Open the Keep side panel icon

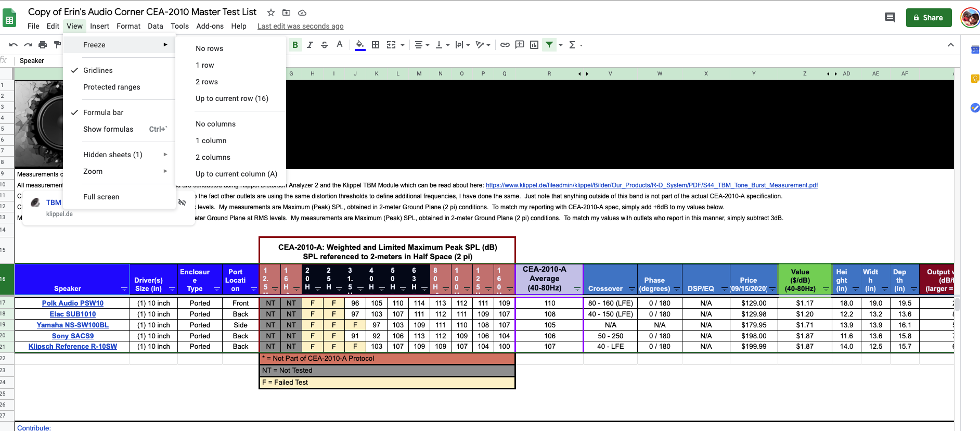tap(975, 79)
